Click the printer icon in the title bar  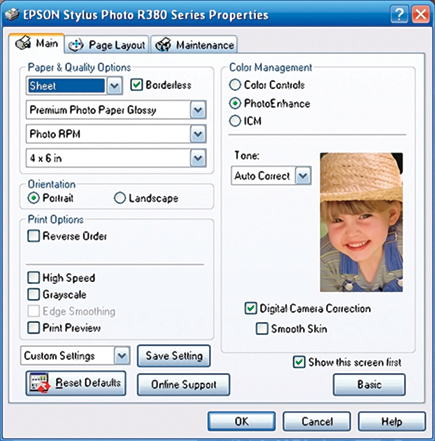point(12,14)
